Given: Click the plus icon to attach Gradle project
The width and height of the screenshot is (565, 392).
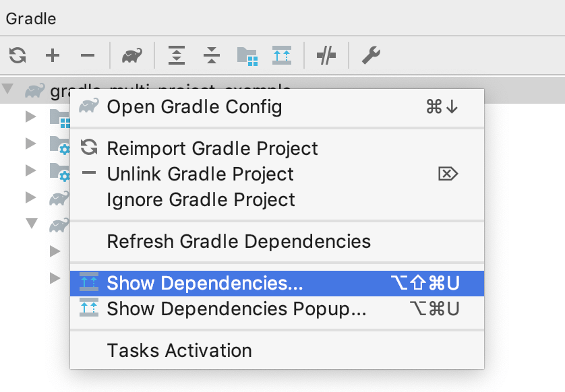Looking at the screenshot, I should click(52, 55).
